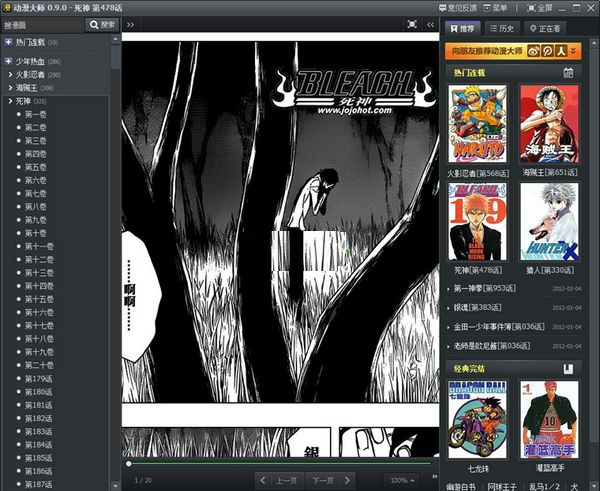Viewport: 600px width, 491px height.
Task: Switch to the 正在看 tab
Action: (545, 29)
